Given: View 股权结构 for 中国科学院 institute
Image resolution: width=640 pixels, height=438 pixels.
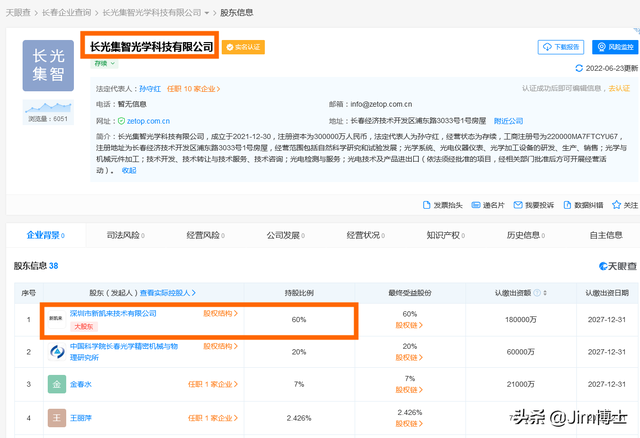Looking at the screenshot, I should [220, 346].
